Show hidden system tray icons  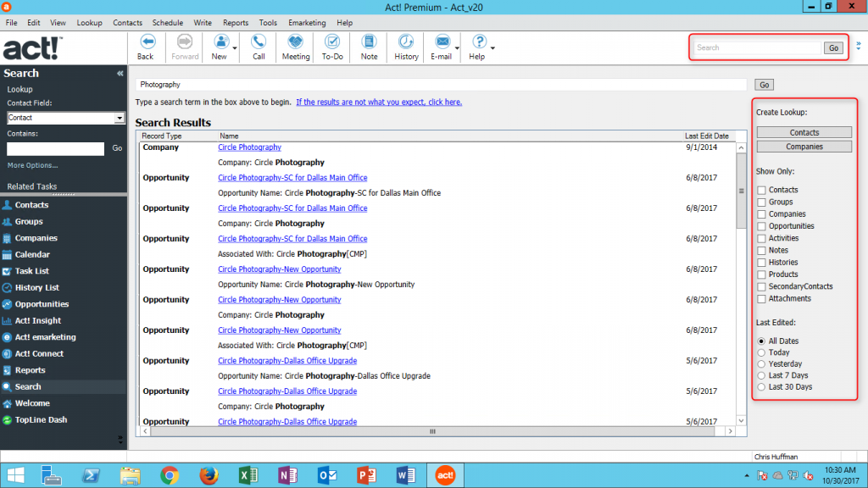[x=747, y=476]
